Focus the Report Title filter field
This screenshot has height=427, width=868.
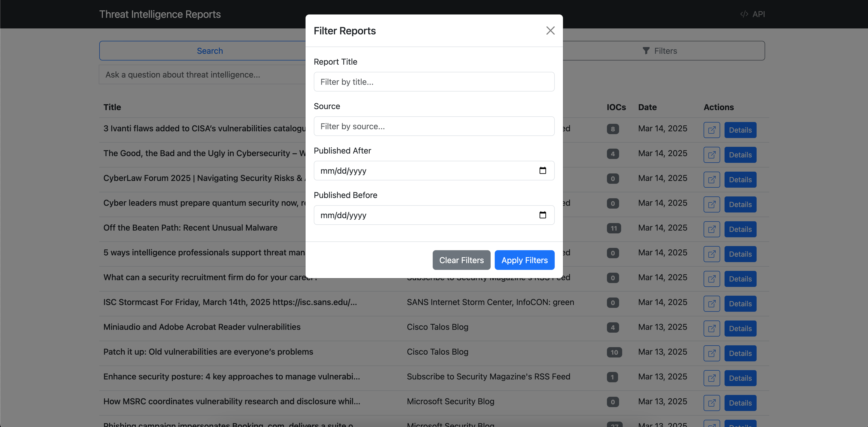pyautogui.click(x=434, y=82)
